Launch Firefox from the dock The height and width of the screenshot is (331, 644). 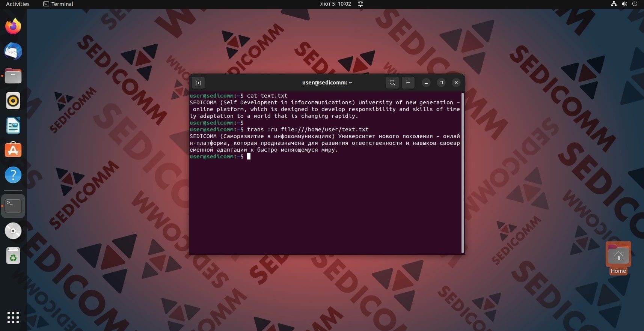[13, 27]
